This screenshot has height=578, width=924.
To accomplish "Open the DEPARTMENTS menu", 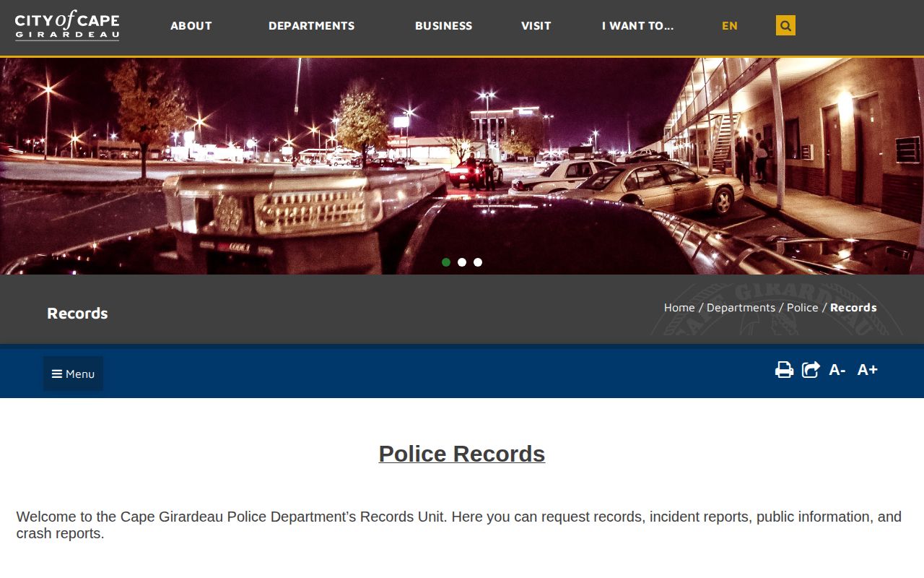I will click(312, 26).
